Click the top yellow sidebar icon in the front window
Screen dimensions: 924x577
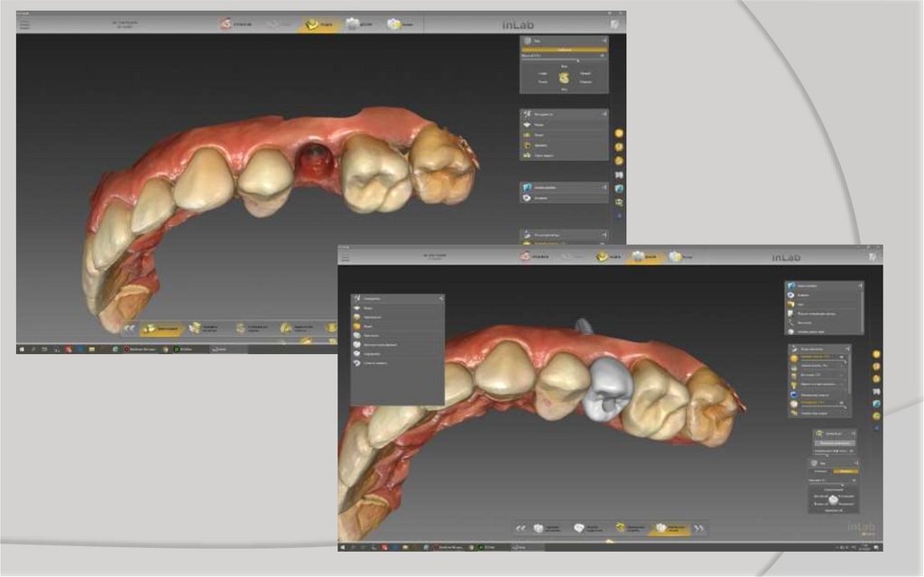tap(874, 354)
